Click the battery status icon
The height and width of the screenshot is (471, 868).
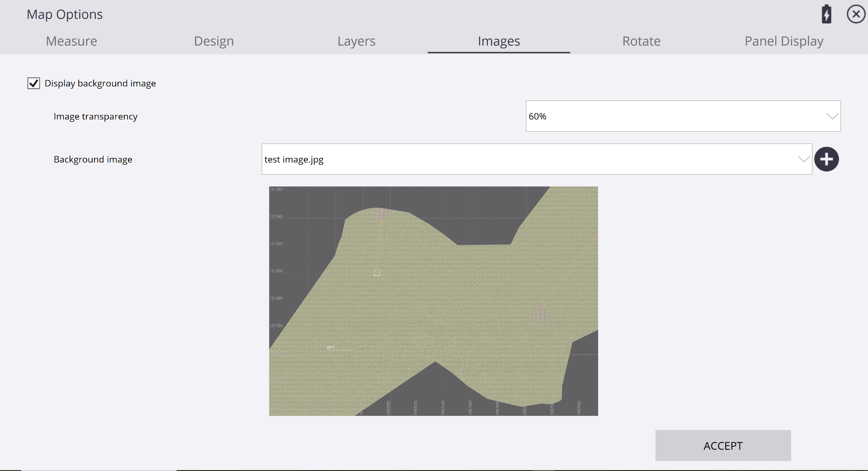click(827, 14)
